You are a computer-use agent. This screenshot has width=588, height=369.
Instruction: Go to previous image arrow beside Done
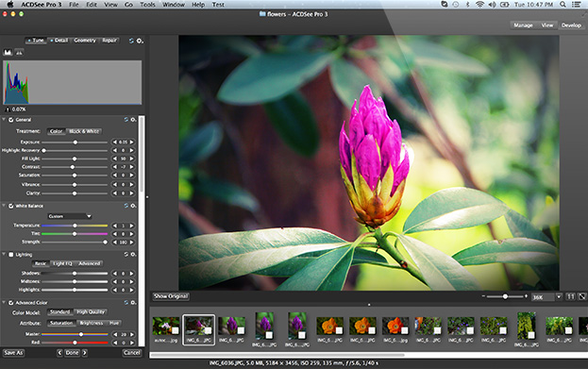60,353
